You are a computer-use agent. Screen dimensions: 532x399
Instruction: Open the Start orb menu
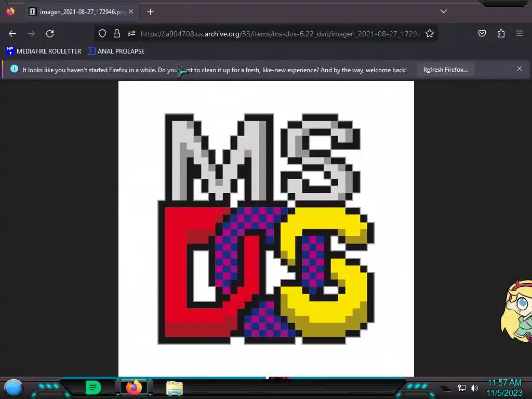point(14,388)
